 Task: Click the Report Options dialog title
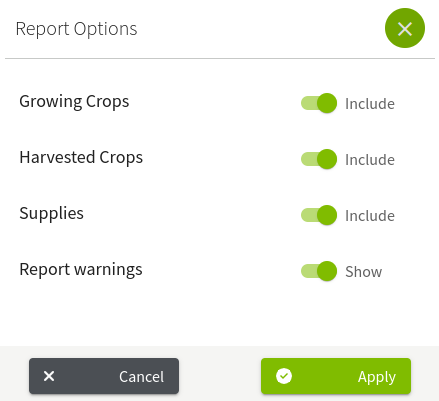click(x=76, y=29)
